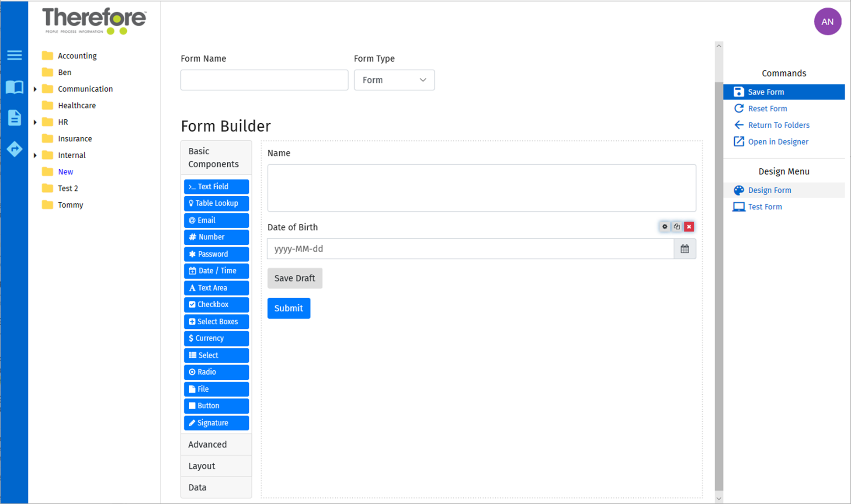
Task: Select the Checkbox component from Basic Components
Action: (216, 304)
